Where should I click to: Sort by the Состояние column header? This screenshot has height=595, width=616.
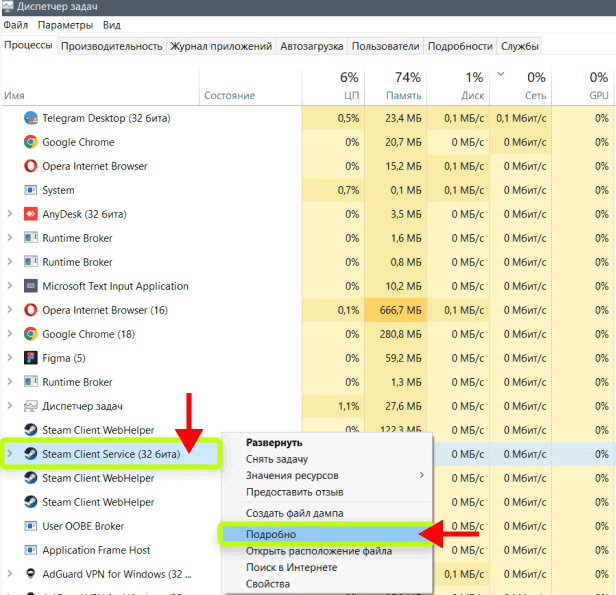click(251, 87)
